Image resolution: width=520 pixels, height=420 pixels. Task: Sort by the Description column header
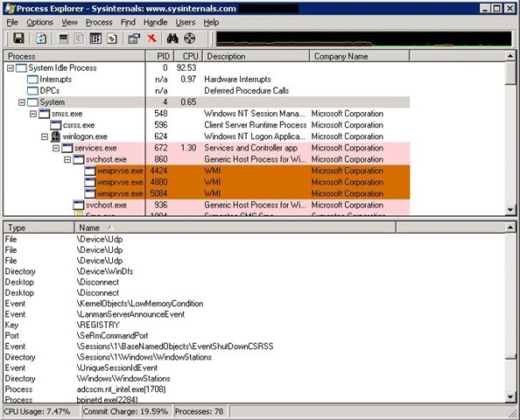click(256, 56)
